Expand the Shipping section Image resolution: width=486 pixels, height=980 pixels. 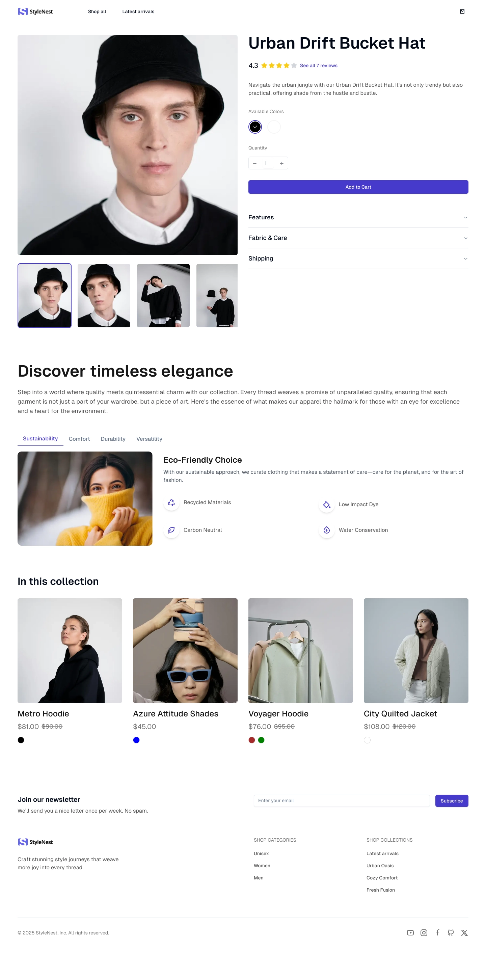358,258
